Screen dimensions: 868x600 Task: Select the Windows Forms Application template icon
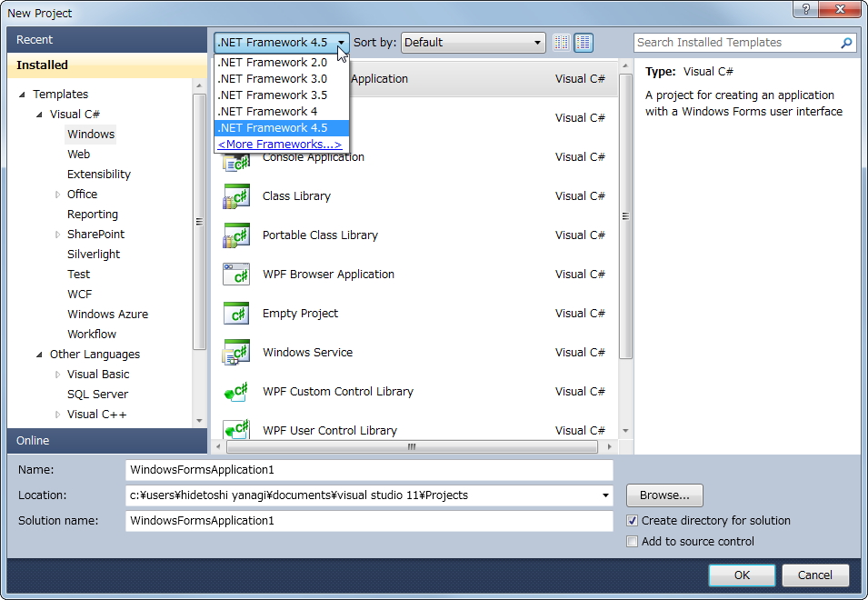236,78
